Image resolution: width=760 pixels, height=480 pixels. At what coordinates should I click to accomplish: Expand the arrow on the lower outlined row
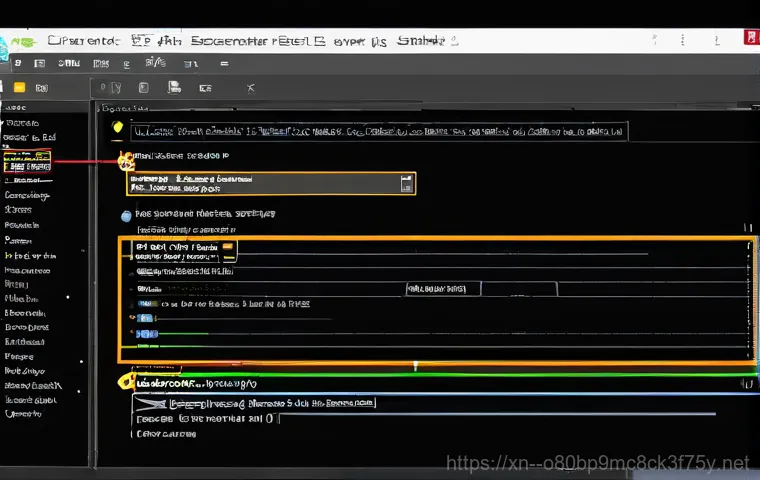(148, 404)
